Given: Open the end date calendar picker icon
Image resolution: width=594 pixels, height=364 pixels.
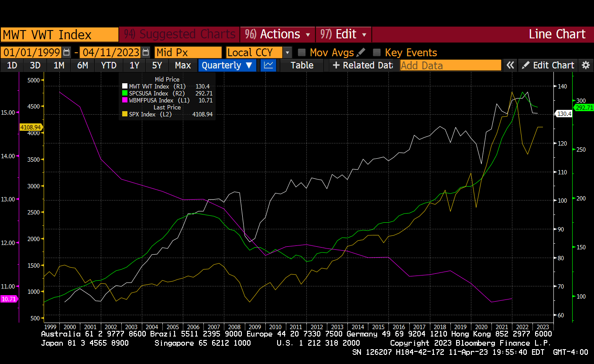Looking at the screenshot, I should point(146,53).
